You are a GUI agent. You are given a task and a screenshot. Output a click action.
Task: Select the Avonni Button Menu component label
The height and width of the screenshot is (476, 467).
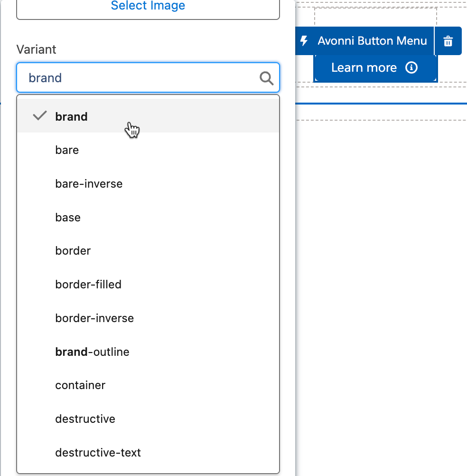click(x=372, y=41)
